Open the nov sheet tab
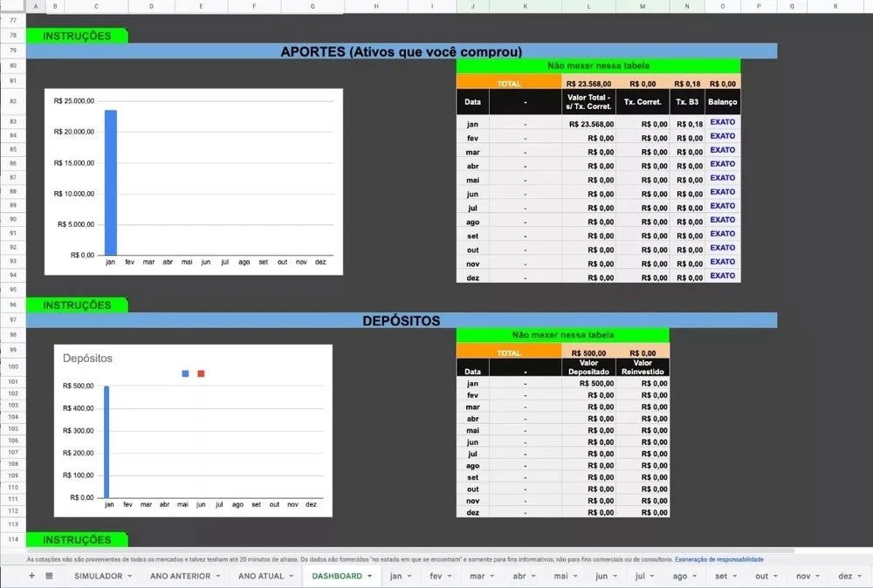The image size is (873, 588). [x=803, y=576]
